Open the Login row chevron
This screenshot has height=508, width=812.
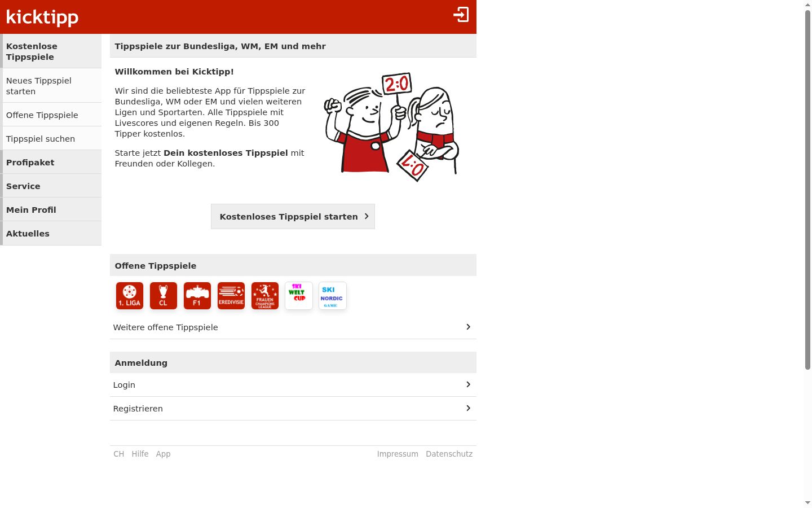tap(468, 384)
